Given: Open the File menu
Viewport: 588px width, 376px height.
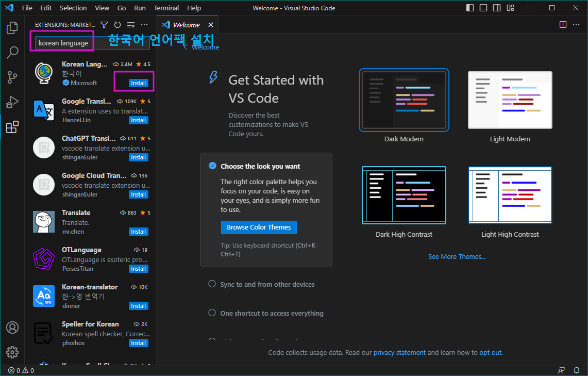Looking at the screenshot, I should tap(27, 8).
